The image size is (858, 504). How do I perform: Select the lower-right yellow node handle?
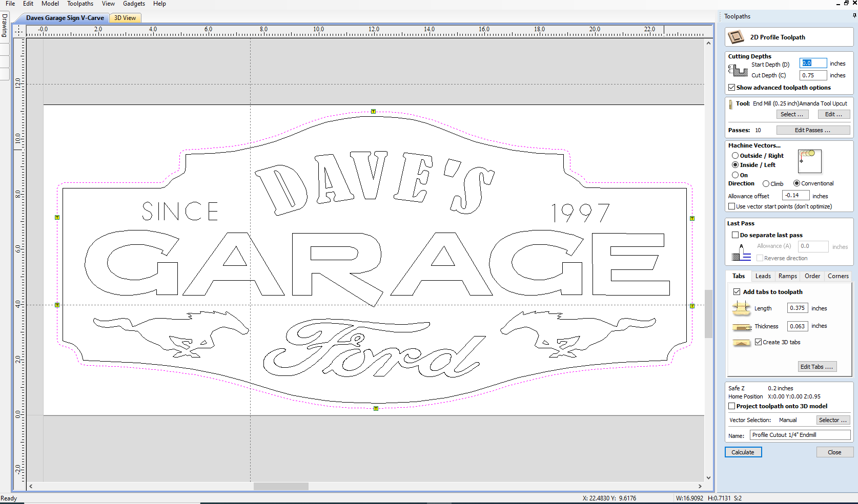(692, 306)
